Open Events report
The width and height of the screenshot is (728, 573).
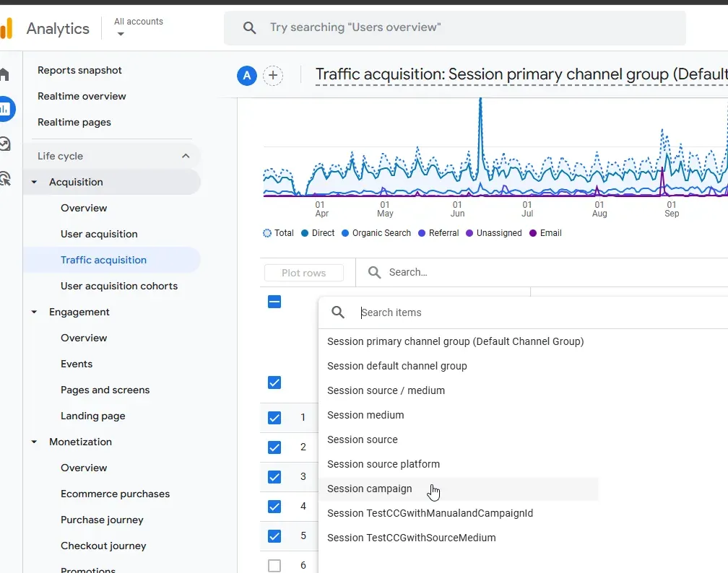coord(76,364)
